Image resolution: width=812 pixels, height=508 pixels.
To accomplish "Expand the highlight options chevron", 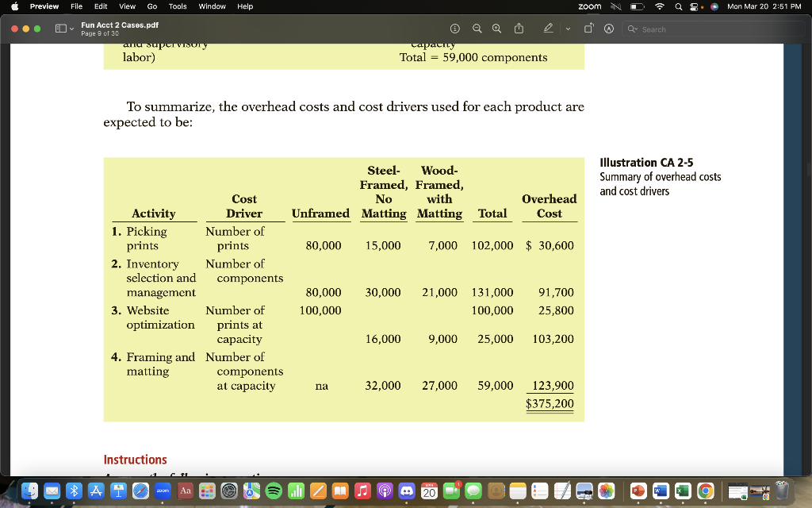I will 568,29.
